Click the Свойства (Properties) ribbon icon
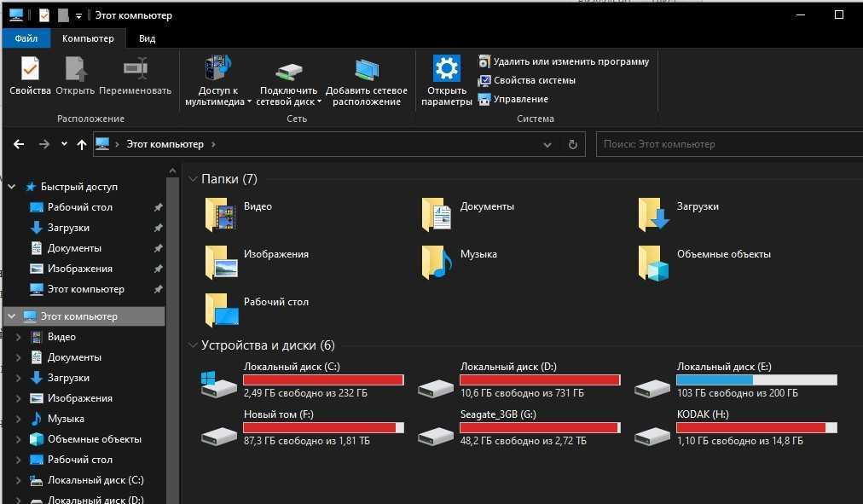This screenshot has height=504, width=863. (x=30, y=70)
